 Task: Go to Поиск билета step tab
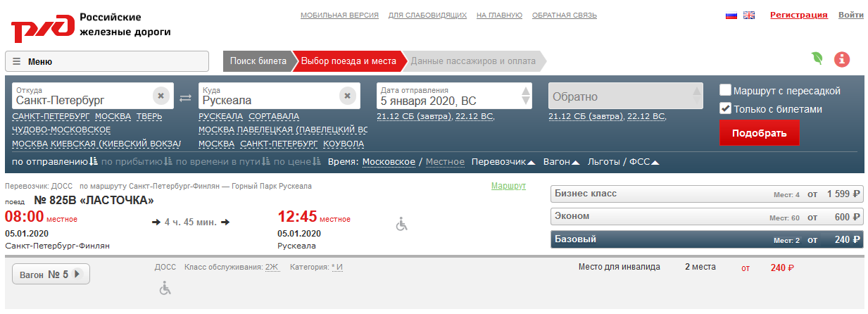(x=258, y=61)
